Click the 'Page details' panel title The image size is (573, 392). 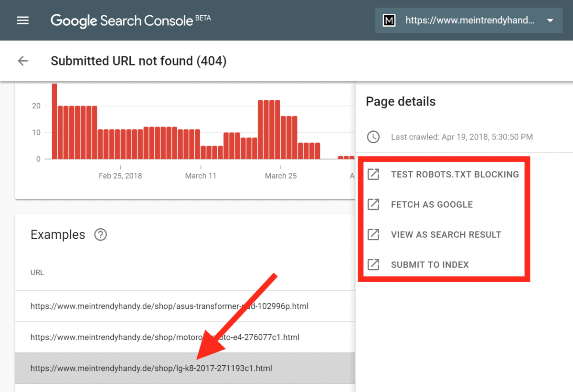click(x=401, y=102)
